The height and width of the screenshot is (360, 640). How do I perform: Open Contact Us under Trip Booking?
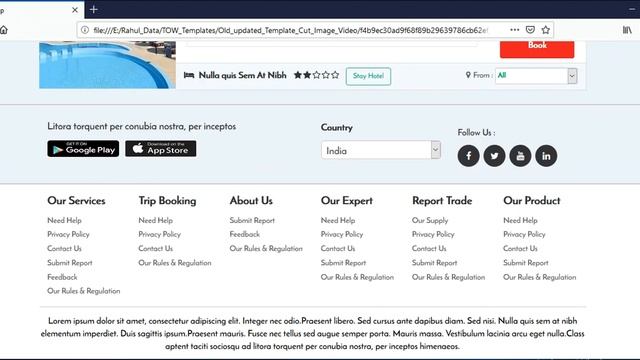point(156,248)
